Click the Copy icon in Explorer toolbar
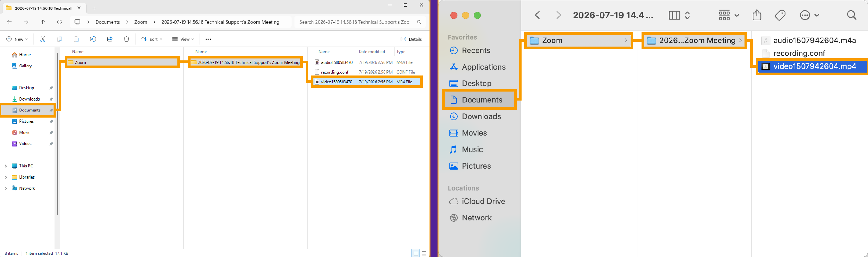The height and width of the screenshot is (257, 868). [x=59, y=39]
